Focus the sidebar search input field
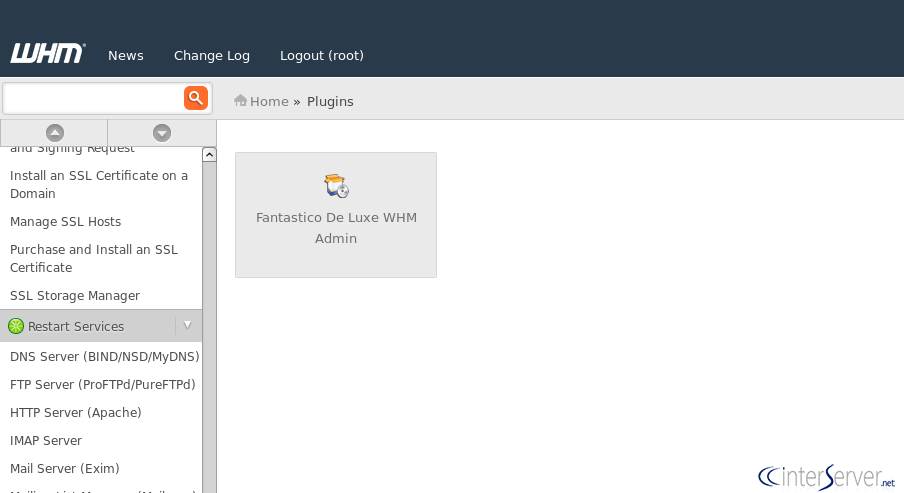The height and width of the screenshot is (493, 904). pyautogui.click(x=93, y=99)
